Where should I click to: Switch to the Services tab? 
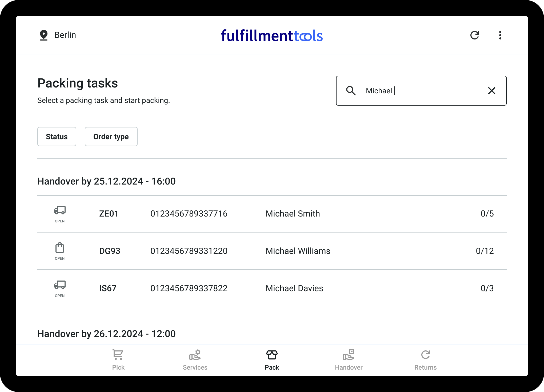click(x=195, y=360)
